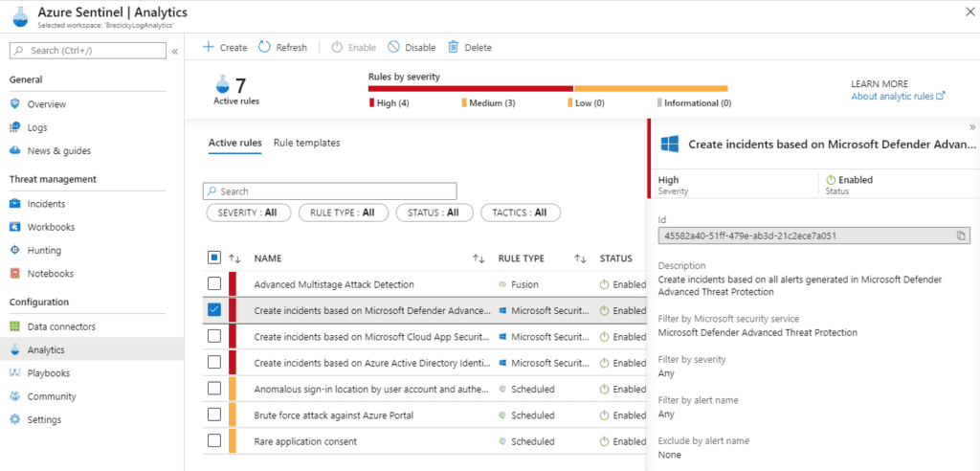The image size is (980, 471).
Task: Open the STATUS : All filter
Action: (x=434, y=213)
